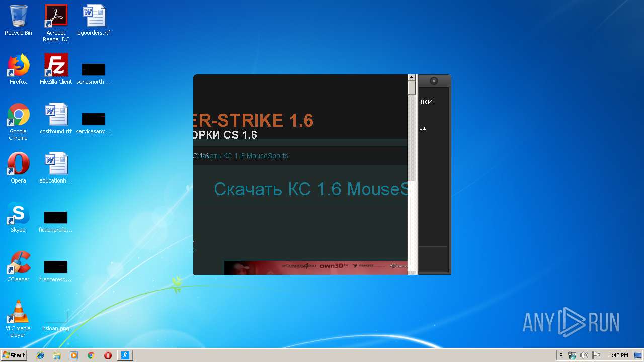644x362 pixels.
Task: Select the servicesany desktop file
Action: [94, 123]
